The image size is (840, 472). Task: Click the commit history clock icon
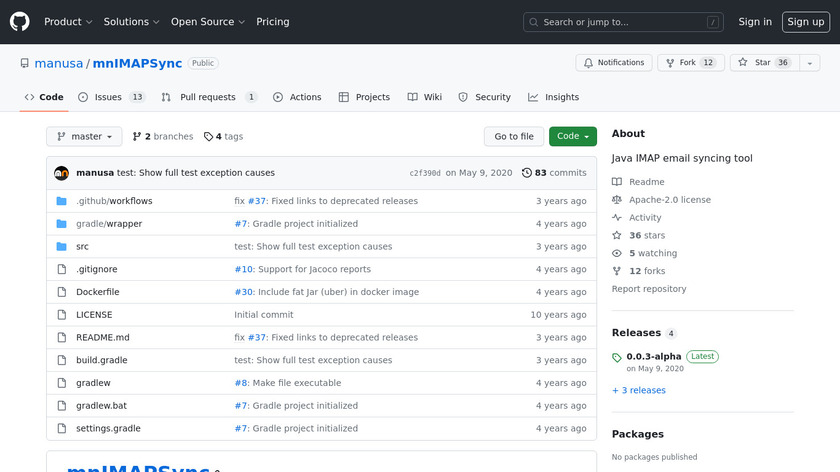[x=526, y=173]
